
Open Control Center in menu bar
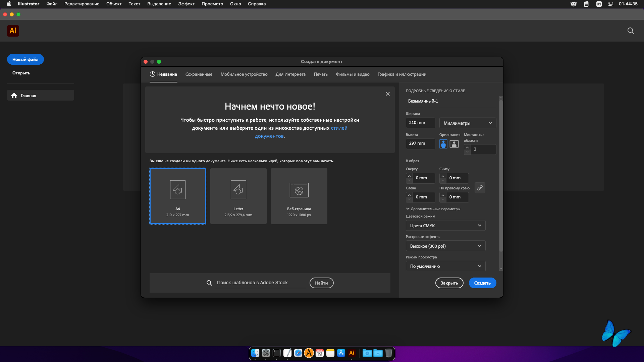611,4
